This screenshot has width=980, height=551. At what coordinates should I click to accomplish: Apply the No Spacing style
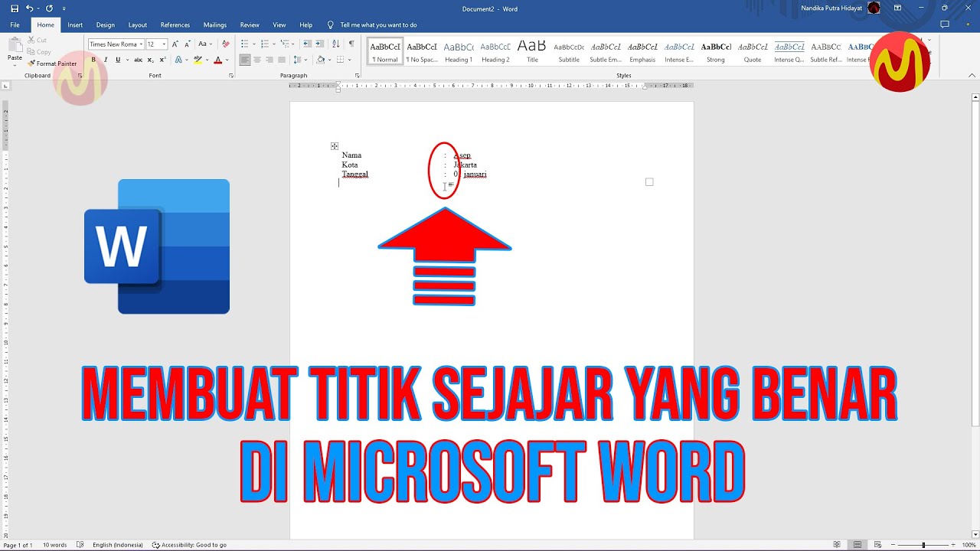[422, 51]
